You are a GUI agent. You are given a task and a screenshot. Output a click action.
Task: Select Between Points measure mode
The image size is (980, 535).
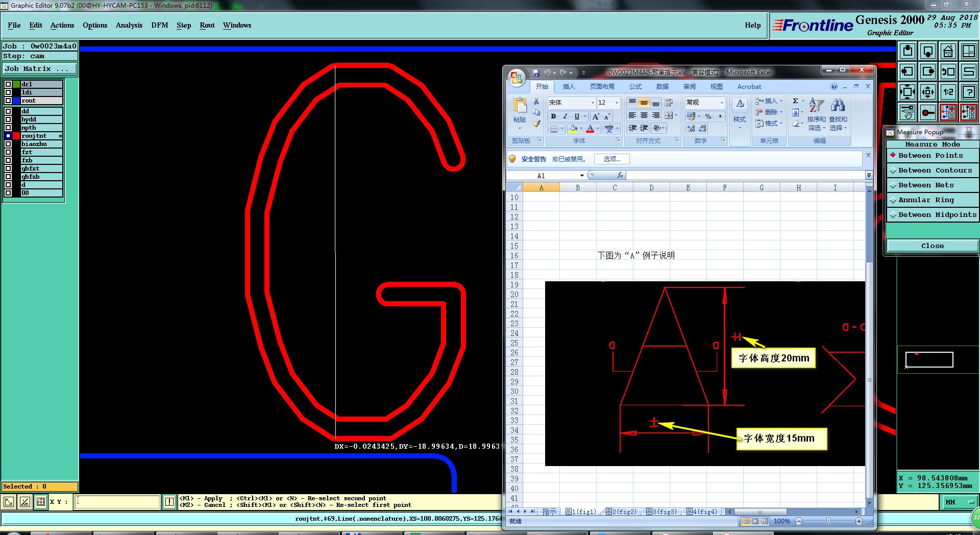933,156
